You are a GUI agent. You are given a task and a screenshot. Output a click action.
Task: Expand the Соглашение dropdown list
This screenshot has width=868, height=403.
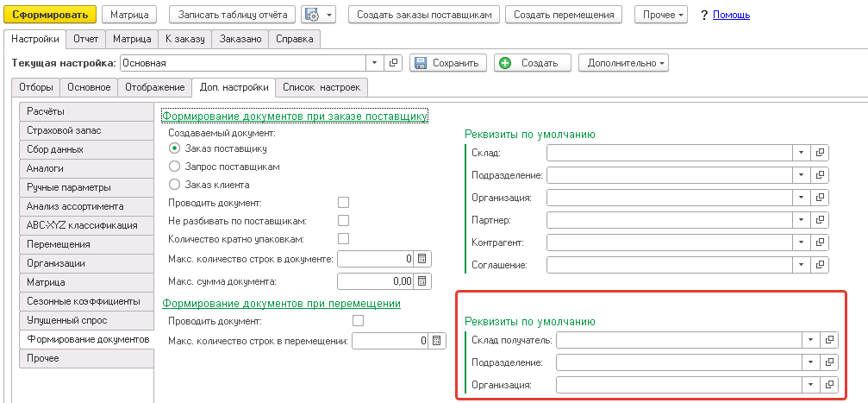pyautogui.click(x=802, y=264)
